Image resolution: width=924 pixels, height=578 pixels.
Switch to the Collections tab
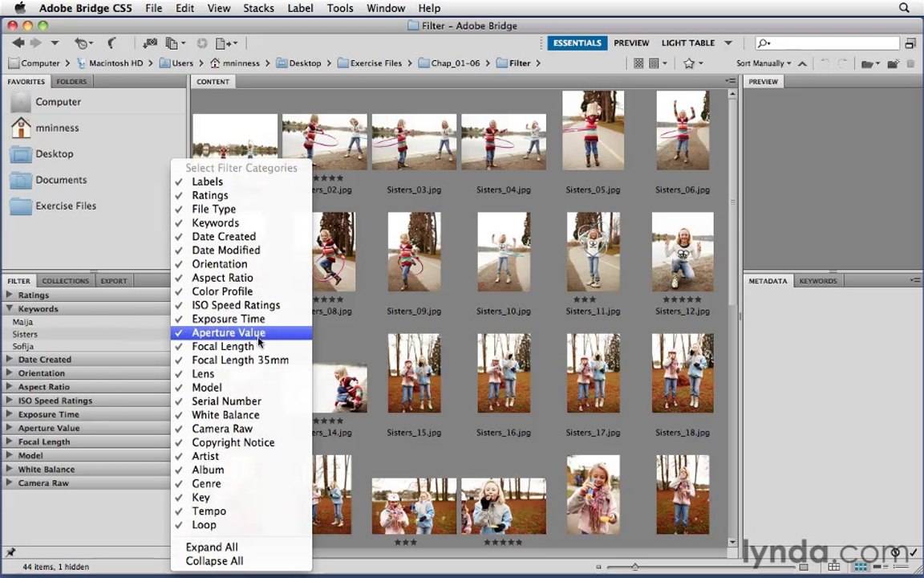pos(66,281)
